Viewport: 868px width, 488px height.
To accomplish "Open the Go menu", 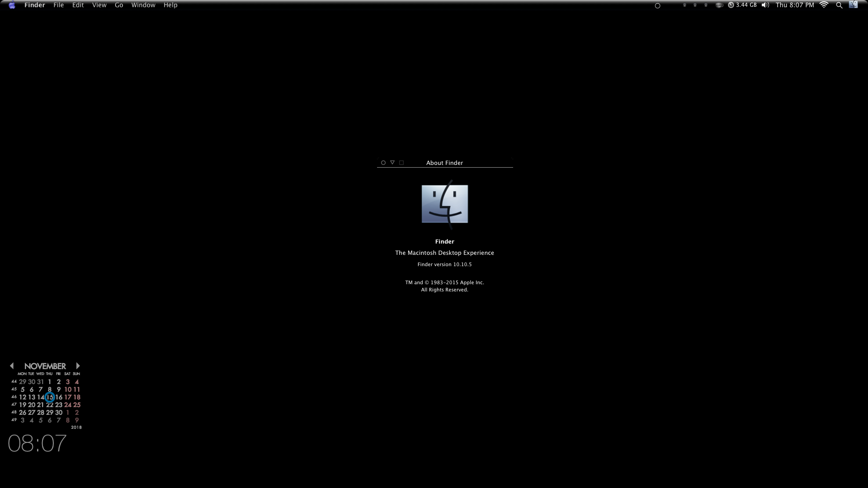I will click(119, 5).
